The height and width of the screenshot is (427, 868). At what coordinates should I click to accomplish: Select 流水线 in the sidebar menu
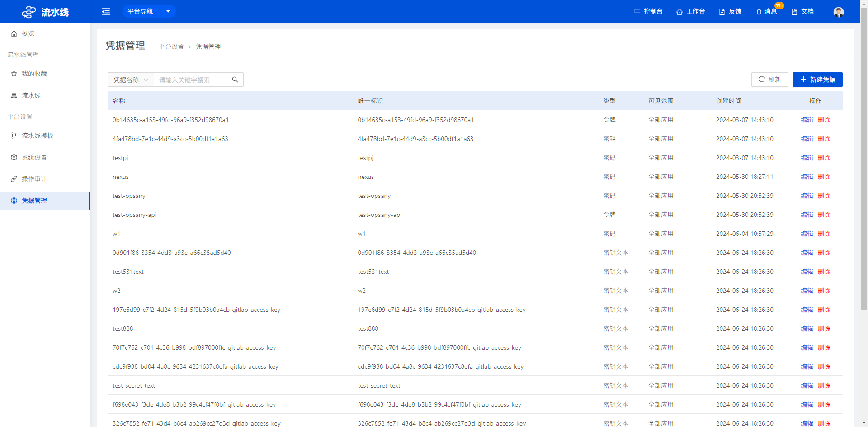click(45, 95)
